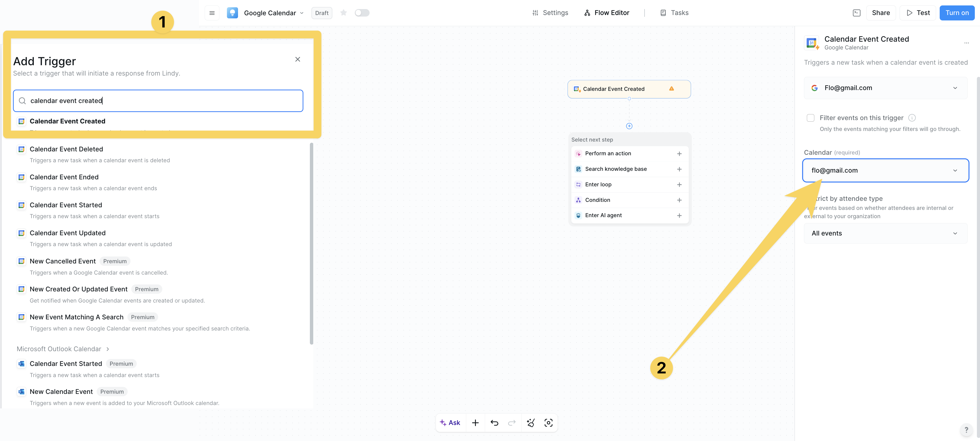Star this Lindy as favorite
The width and height of the screenshot is (980, 441).
click(x=343, y=13)
